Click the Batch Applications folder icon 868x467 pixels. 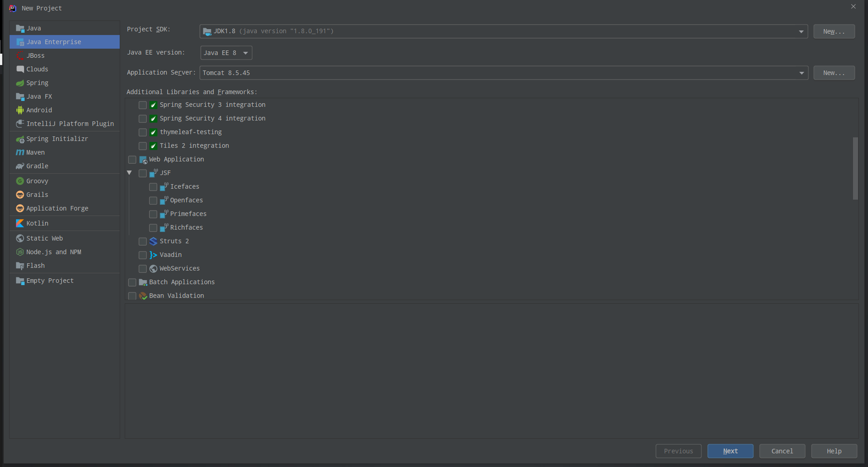pyautogui.click(x=143, y=282)
